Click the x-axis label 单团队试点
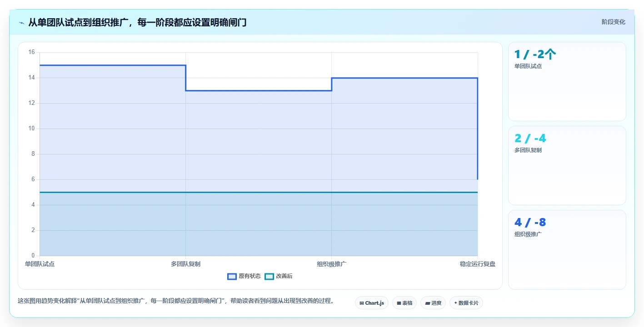Viewport: 644px width, 327px height. pyautogui.click(x=40, y=264)
